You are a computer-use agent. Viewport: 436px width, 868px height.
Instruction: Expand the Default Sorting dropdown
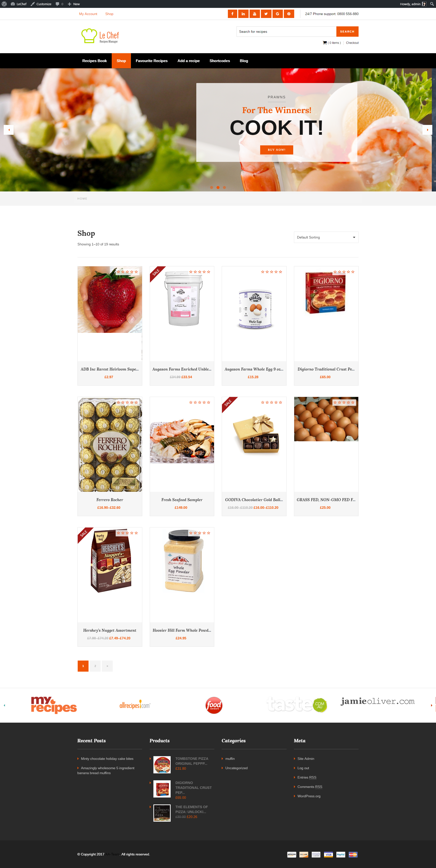tap(326, 237)
